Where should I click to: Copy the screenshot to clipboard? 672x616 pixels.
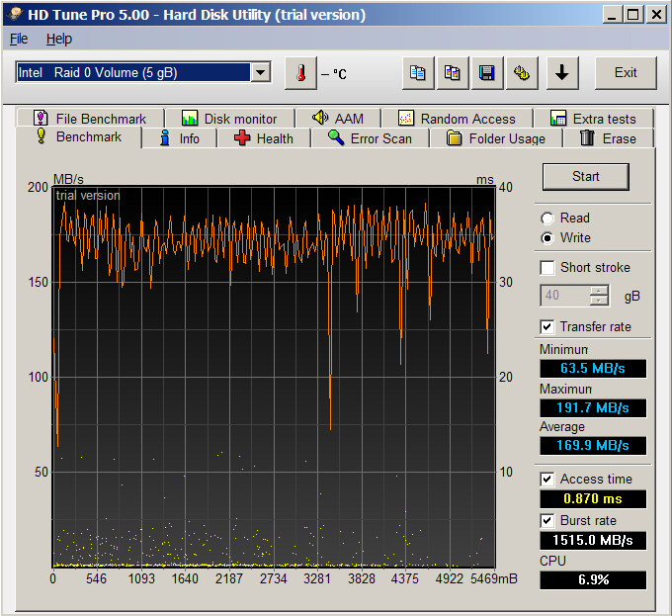point(452,73)
